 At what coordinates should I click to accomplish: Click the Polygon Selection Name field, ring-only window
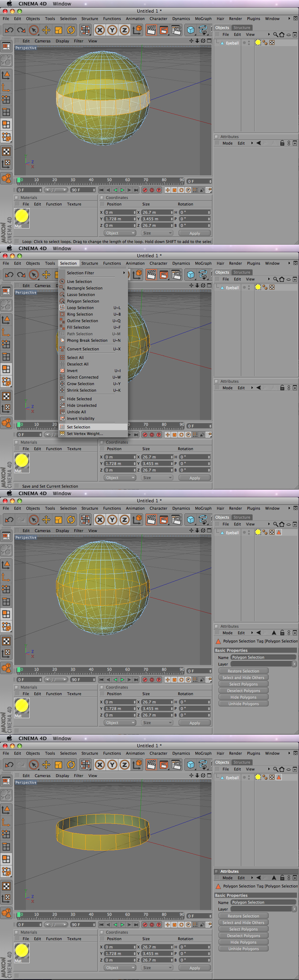263,902
